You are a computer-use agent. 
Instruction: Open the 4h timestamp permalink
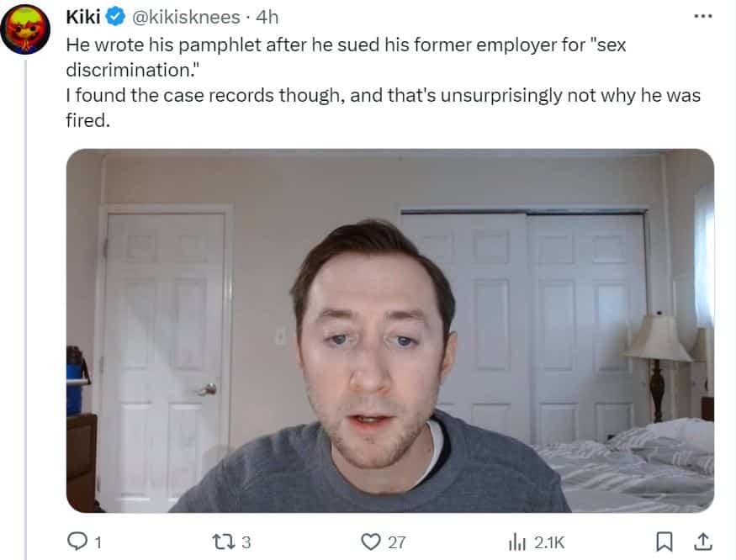coord(267,18)
